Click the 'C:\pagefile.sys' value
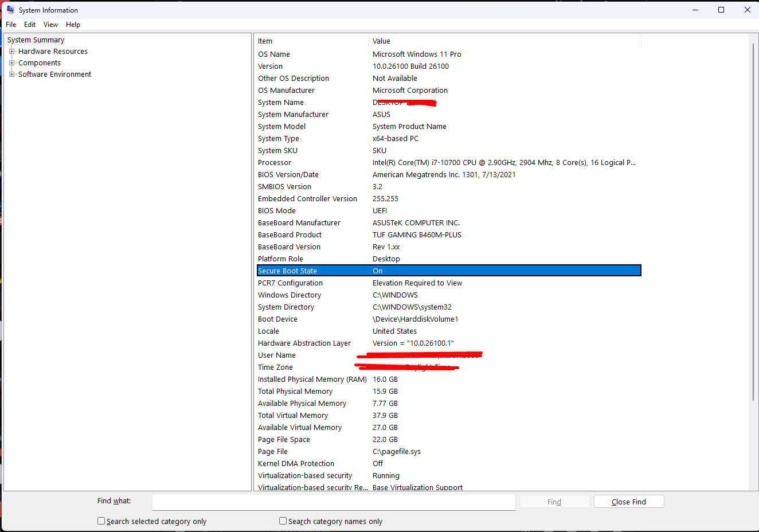This screenshot has width=759, height=532. tap(397, 451)
